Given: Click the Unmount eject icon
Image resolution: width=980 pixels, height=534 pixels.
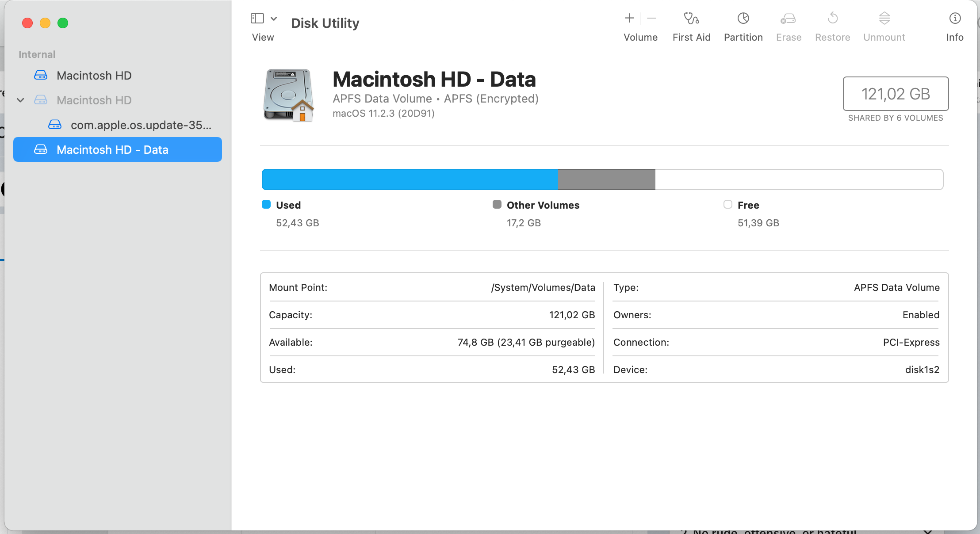Looking at the screenshot, I should pos(884,18).
